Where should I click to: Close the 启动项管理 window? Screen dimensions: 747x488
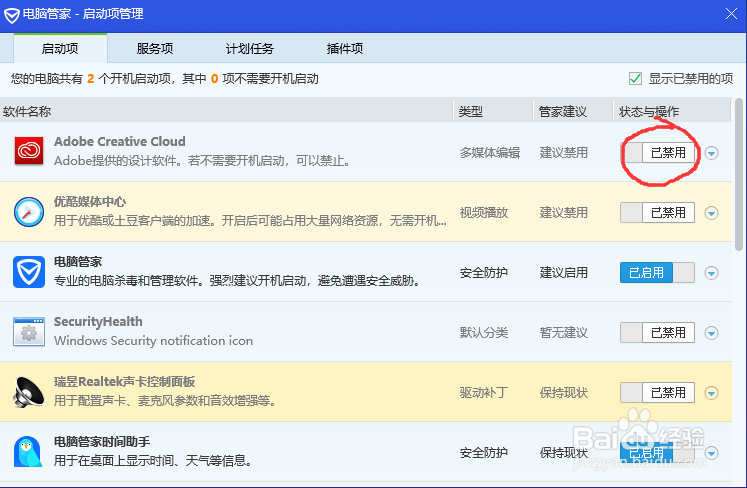click(x=731, y=14)
